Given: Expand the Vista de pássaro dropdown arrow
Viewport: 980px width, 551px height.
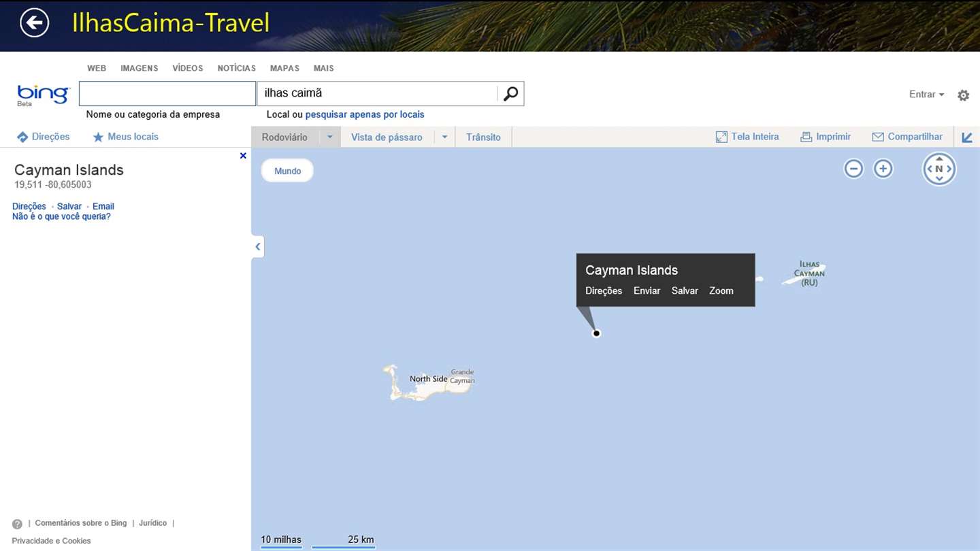Looking at the screenshot, I should coord(444,137).
